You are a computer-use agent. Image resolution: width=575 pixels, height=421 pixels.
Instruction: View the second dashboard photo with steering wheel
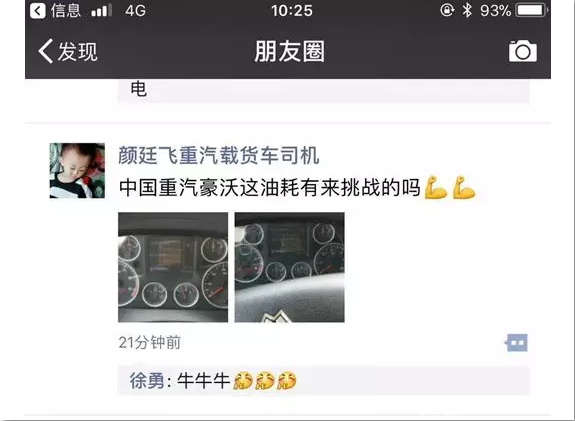[x=290, y=267]
